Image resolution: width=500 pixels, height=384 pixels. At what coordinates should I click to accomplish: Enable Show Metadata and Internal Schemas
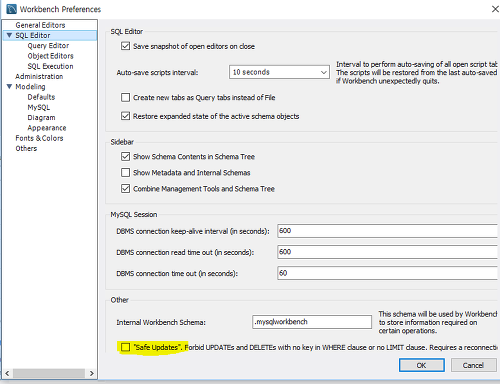coord(125,172)
